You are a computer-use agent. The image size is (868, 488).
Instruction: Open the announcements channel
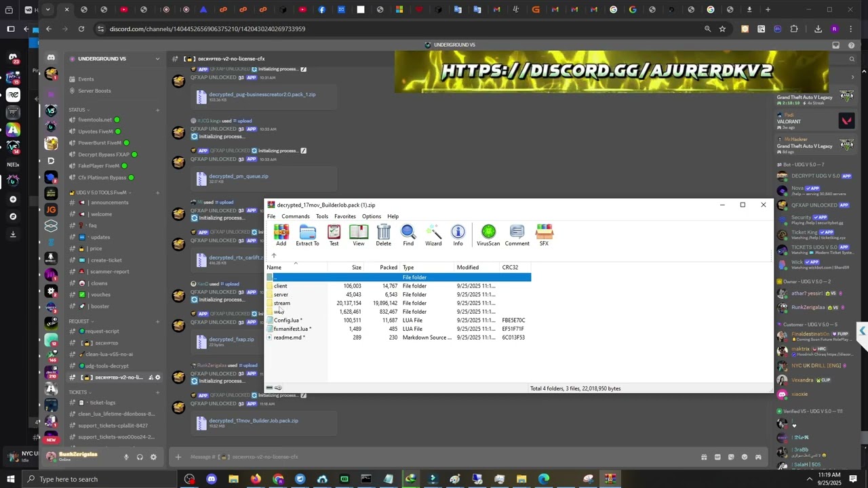(109, 203)
